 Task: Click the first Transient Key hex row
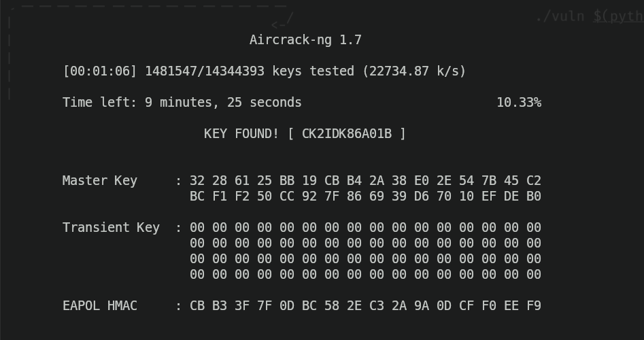click(x=365, y=228)
